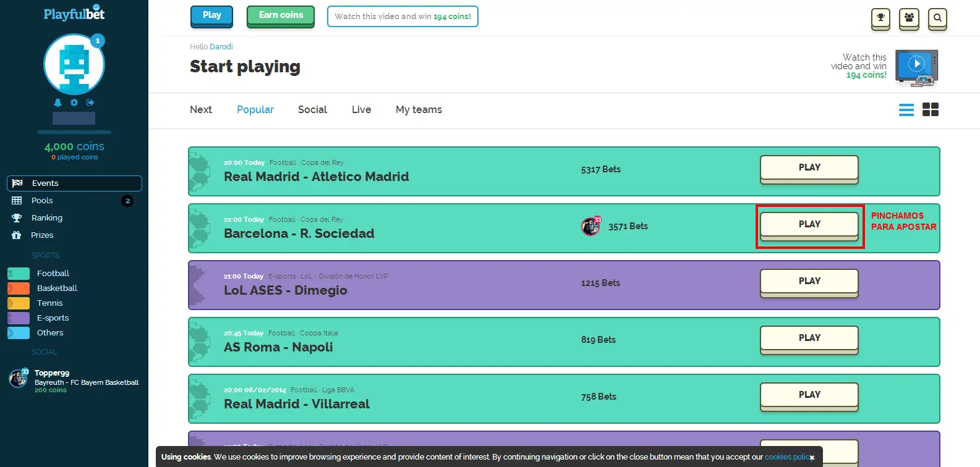Open Topper99 avatar in social list
Image resolution: width=980 pixels, height=467 pixels.
click(19, 378)
